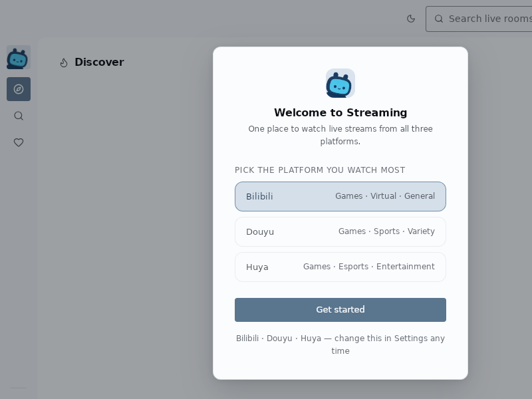
Task: Open the sidebar search icon
Action: point(19,116)
